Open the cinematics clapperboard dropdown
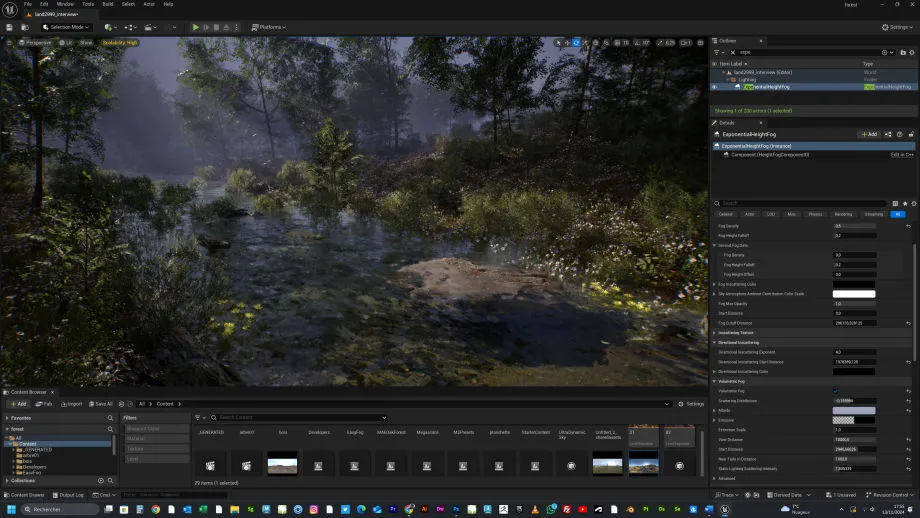920x518 pixels. (150, 27)
